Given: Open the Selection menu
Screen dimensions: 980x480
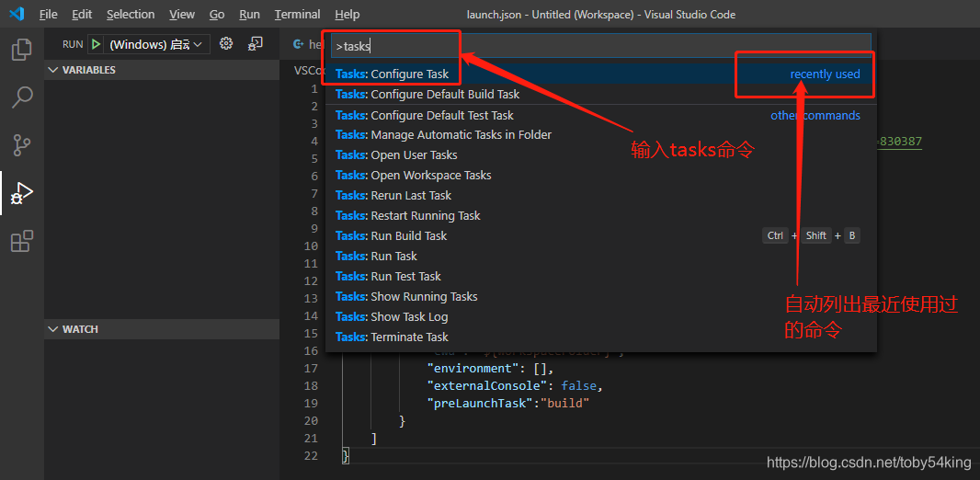Looking at the screenshot, I should pos(131,14).
